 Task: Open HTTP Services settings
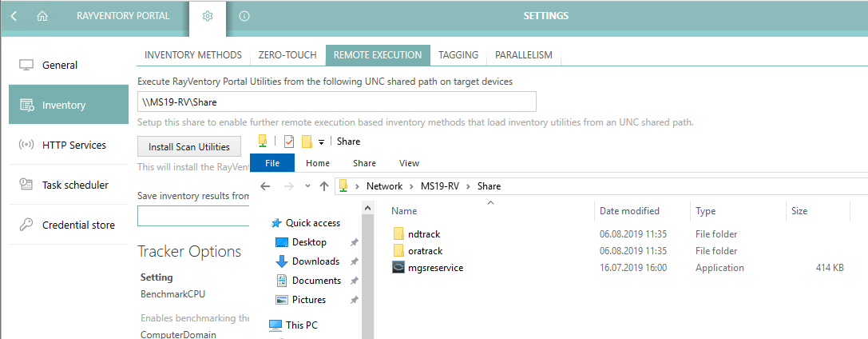point(69,146)
